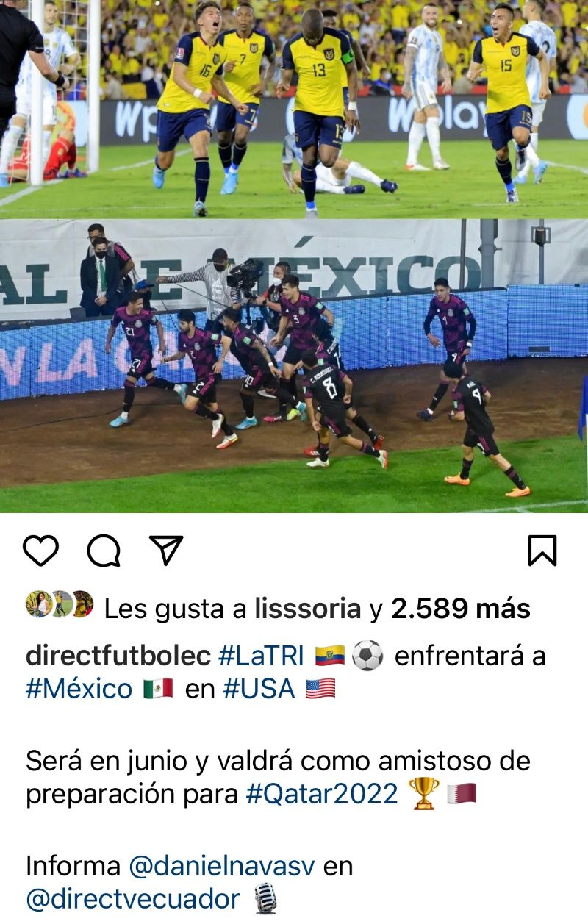Open the #México hashtag
Image resolution: width=588 pixels, height=924 pixels.
79,689
